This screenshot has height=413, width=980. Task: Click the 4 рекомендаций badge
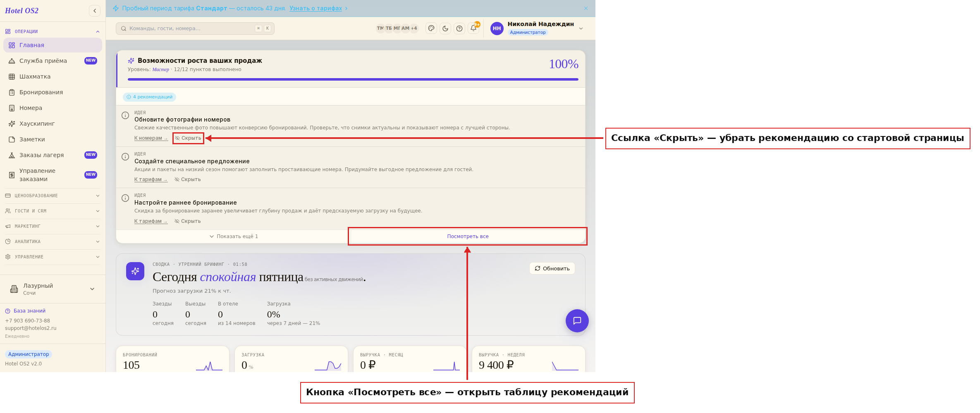tap(150, 97)
